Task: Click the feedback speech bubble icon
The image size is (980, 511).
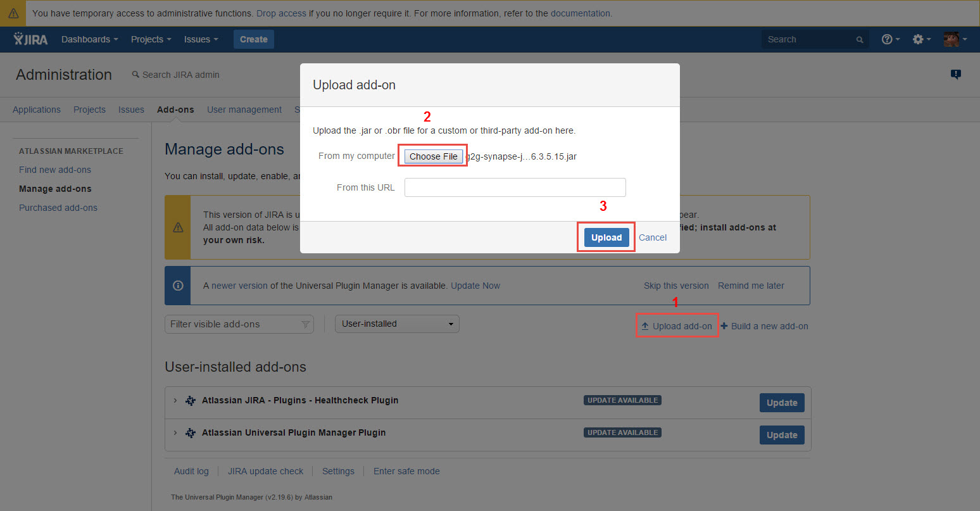Action: 956,75
